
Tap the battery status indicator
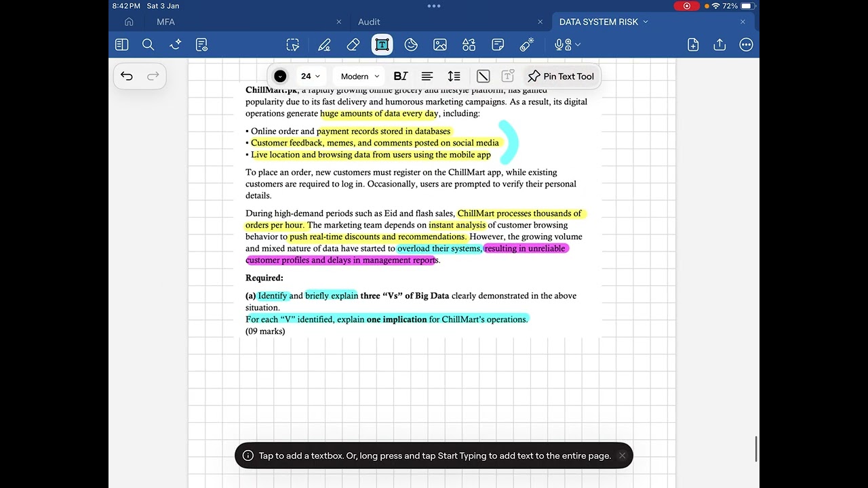coord(747,6)
